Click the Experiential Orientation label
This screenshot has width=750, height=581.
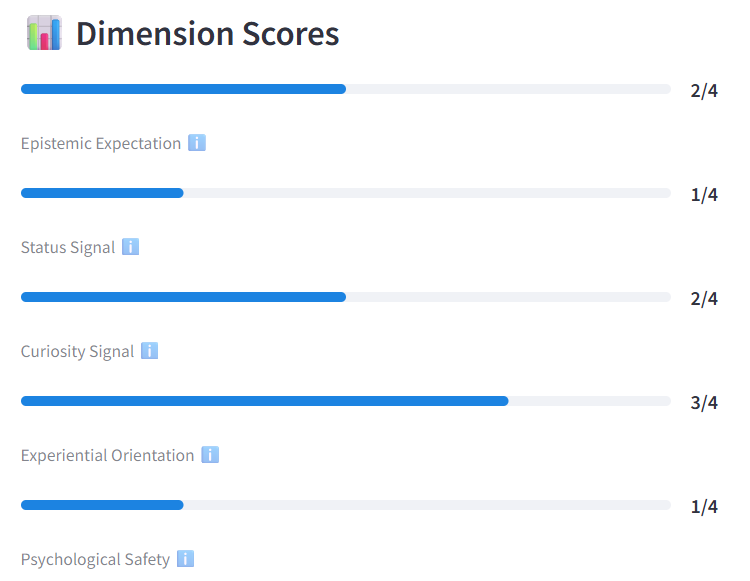pyautogui.click(x=108, y=455)
